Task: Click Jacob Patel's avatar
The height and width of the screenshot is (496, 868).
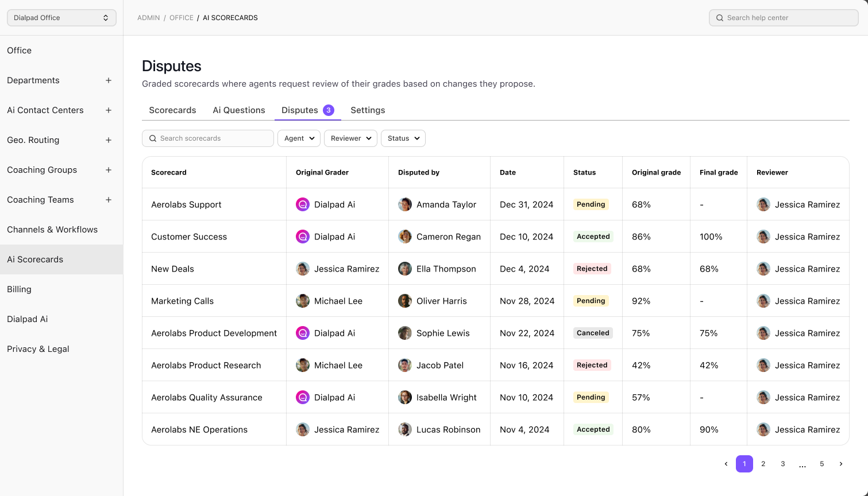Action: pyautogui.click(x=405, y=365)
